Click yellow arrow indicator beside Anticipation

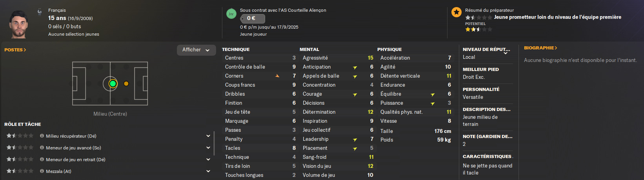[355, 67]
